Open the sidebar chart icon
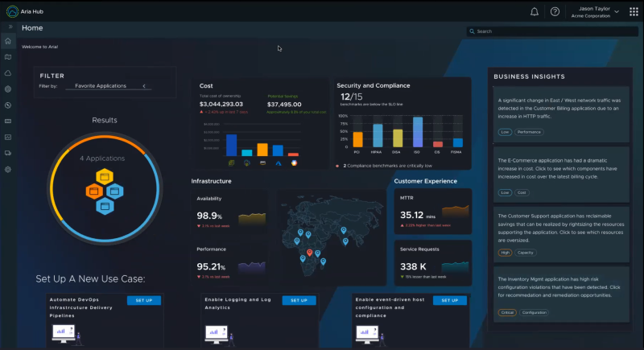 [x=8, y=137]
